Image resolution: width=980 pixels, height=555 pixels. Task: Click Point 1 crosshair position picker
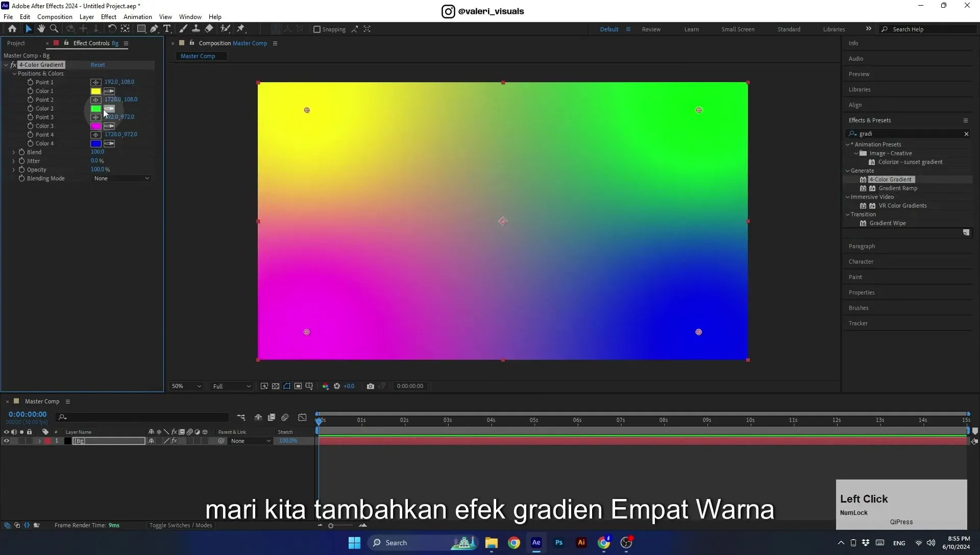95,82
